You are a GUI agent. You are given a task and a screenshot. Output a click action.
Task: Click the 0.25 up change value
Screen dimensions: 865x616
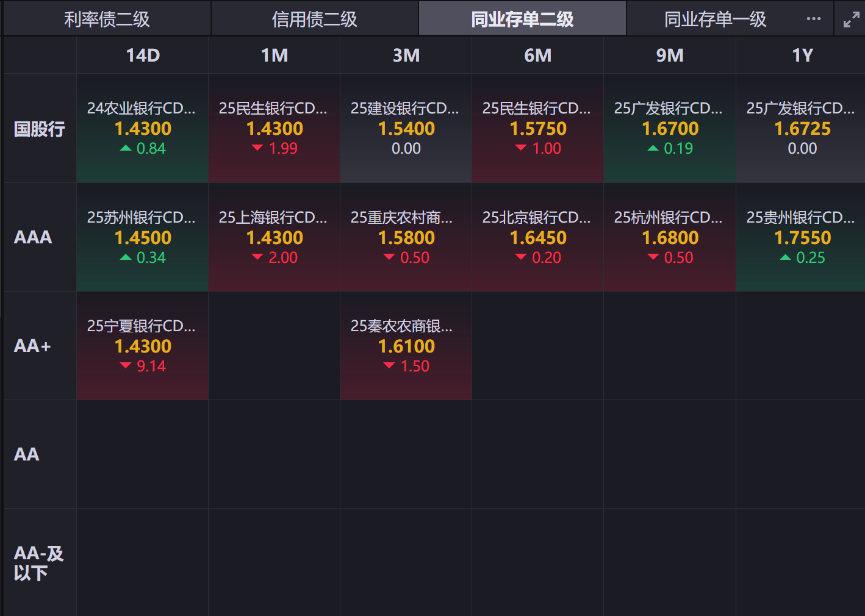811,257
